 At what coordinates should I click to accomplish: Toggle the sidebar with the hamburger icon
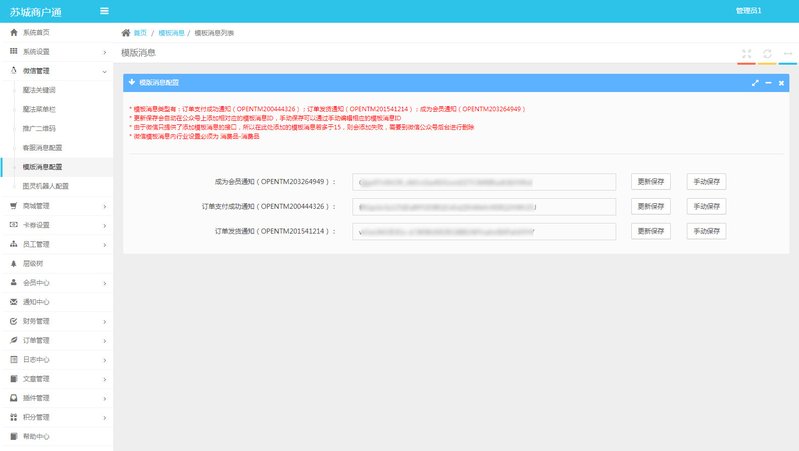coord(105,11)
